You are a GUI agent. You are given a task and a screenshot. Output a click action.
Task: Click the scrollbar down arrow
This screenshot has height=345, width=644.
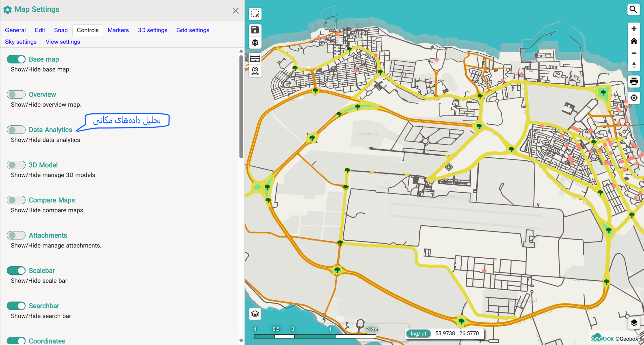(x=241, y=341)
